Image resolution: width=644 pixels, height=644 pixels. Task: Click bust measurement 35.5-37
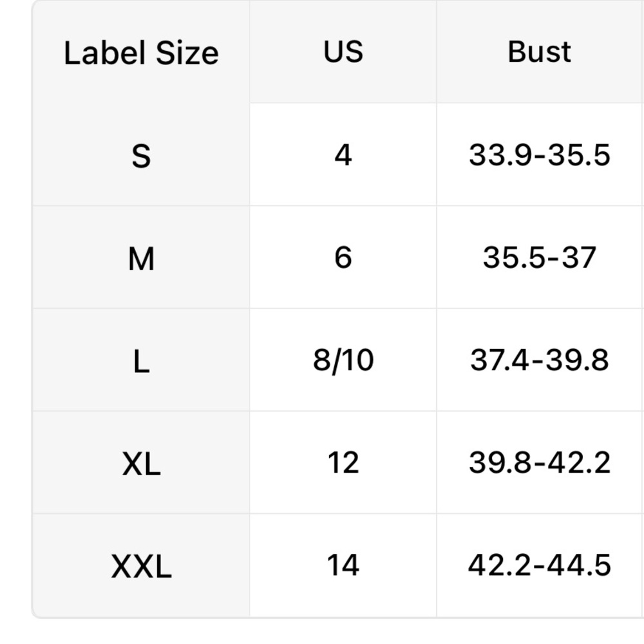[x=540, y=258]
